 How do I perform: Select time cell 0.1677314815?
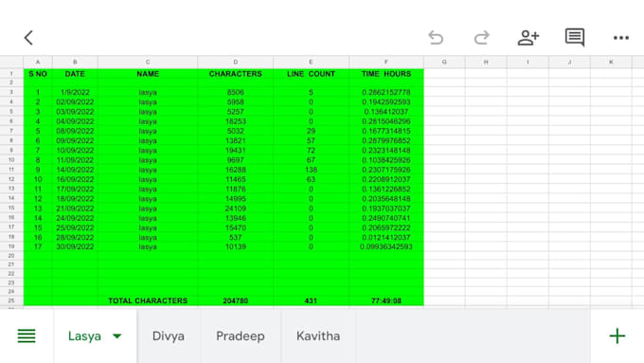coord(386,131)
